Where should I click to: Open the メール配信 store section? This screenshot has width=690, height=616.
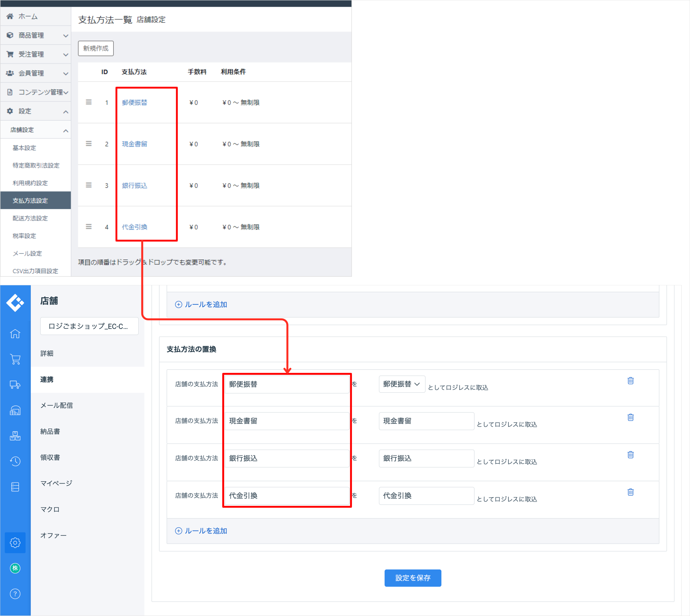(x=56, y=405)
